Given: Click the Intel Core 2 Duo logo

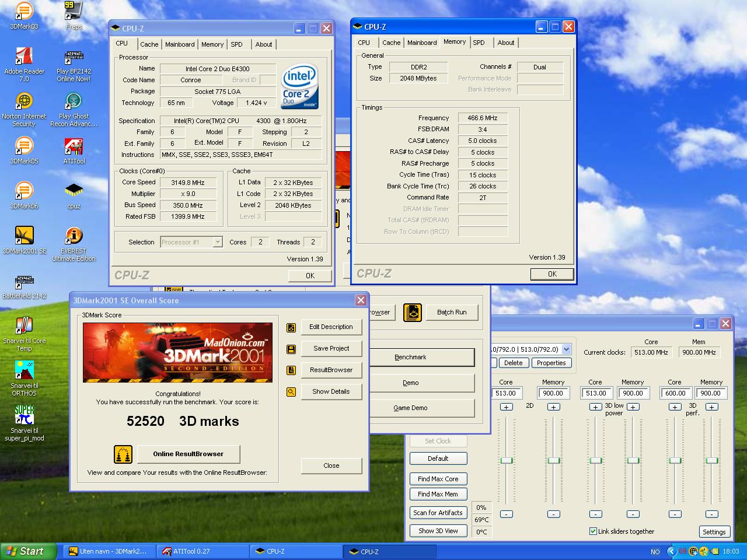Looking at the screenshot, I should pos(299,86).
